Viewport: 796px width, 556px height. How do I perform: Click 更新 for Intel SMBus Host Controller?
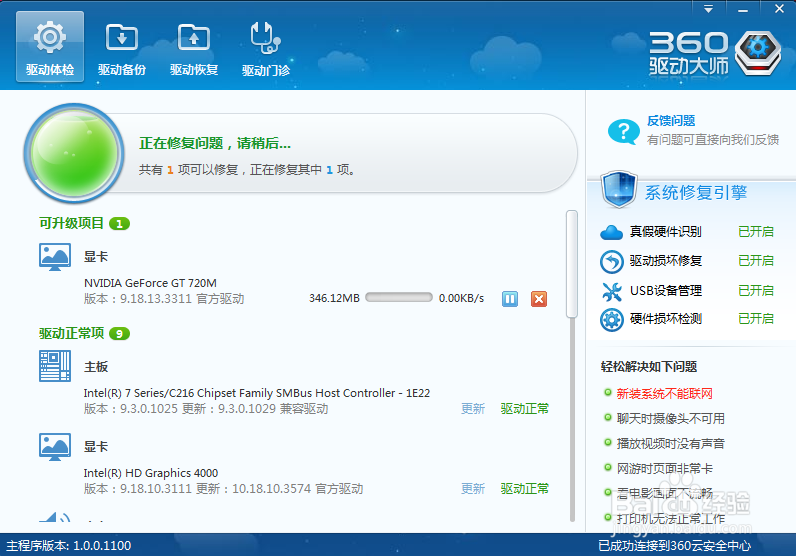(x=473, y=409)
